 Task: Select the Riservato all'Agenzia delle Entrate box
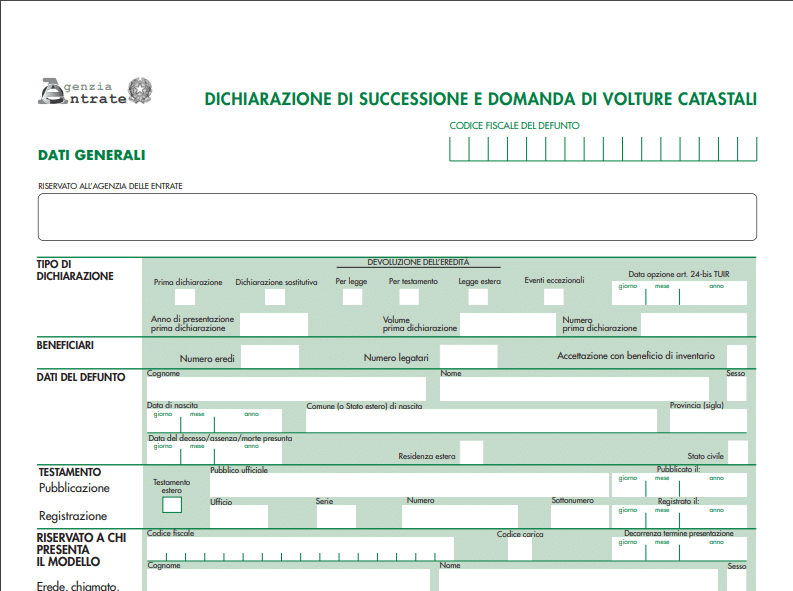[397, 217]
